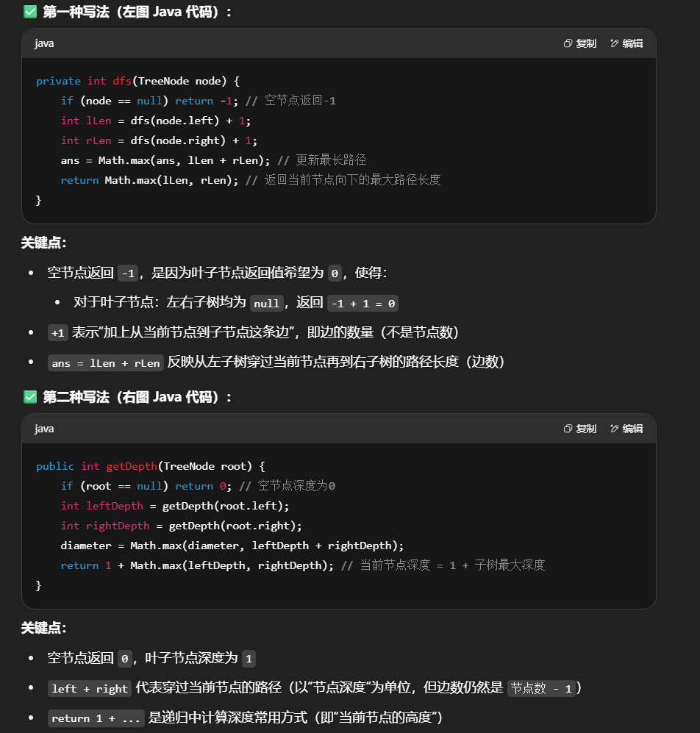Click the green checkmark beside 第一种写法 heading
This screenshot has height=733, width=700.
click(x=30, y=12)
